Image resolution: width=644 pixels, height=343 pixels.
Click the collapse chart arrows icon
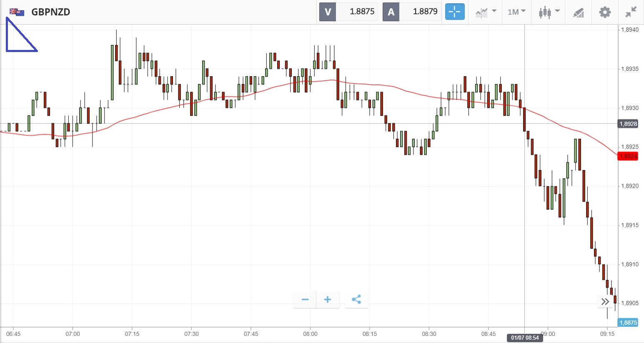631,12
